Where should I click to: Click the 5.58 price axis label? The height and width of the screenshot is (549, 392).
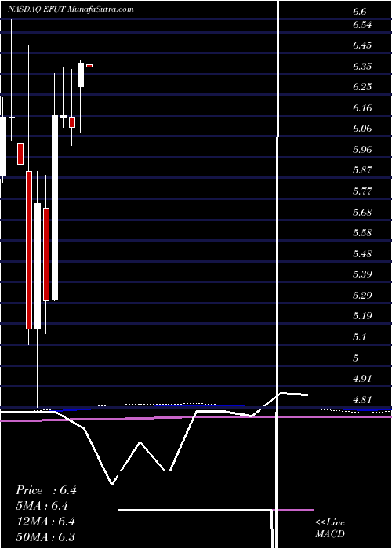pos(362,233)
